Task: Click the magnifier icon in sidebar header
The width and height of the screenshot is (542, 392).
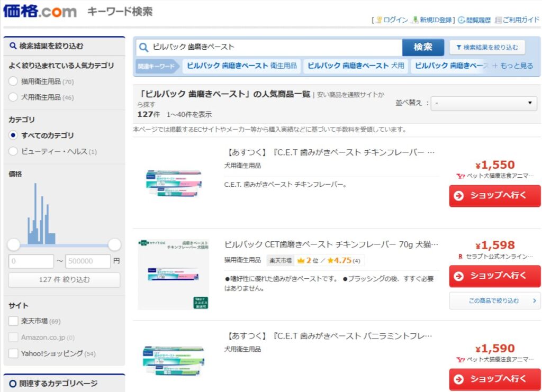Action: coord(13,45)
